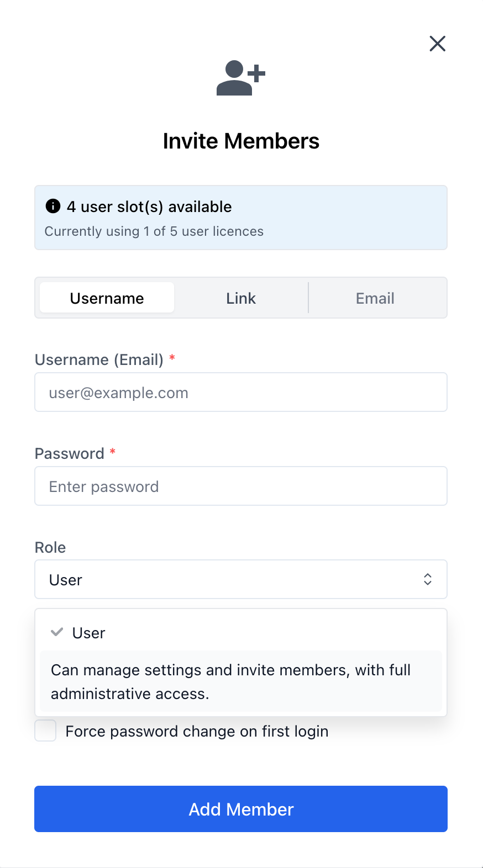Open the Role dropdown
The image size is (483, 868).
pos(240,579)
